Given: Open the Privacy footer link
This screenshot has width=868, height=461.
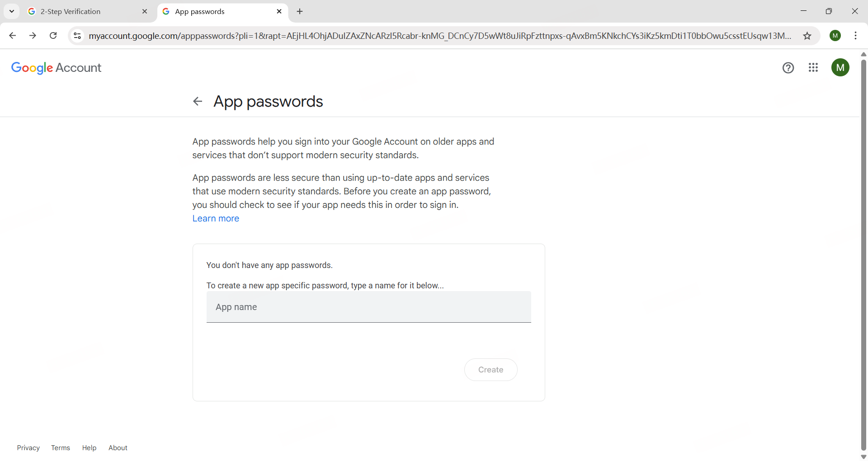Looking at the screenshot, I should coord(28,448).
